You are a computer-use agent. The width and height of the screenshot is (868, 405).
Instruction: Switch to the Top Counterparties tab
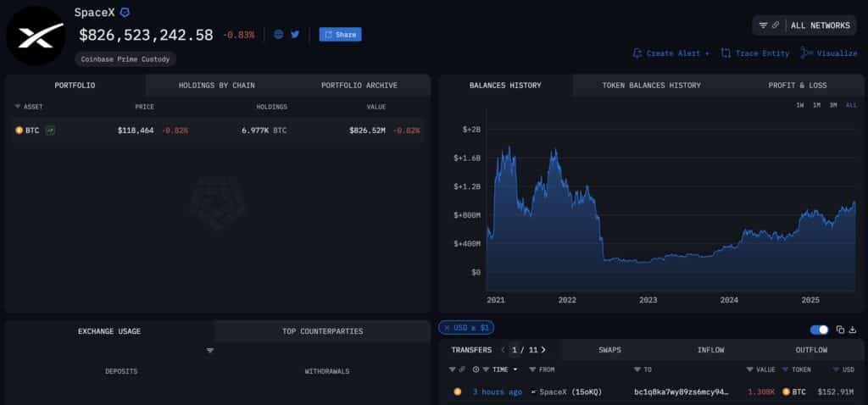tap(323, 331)
